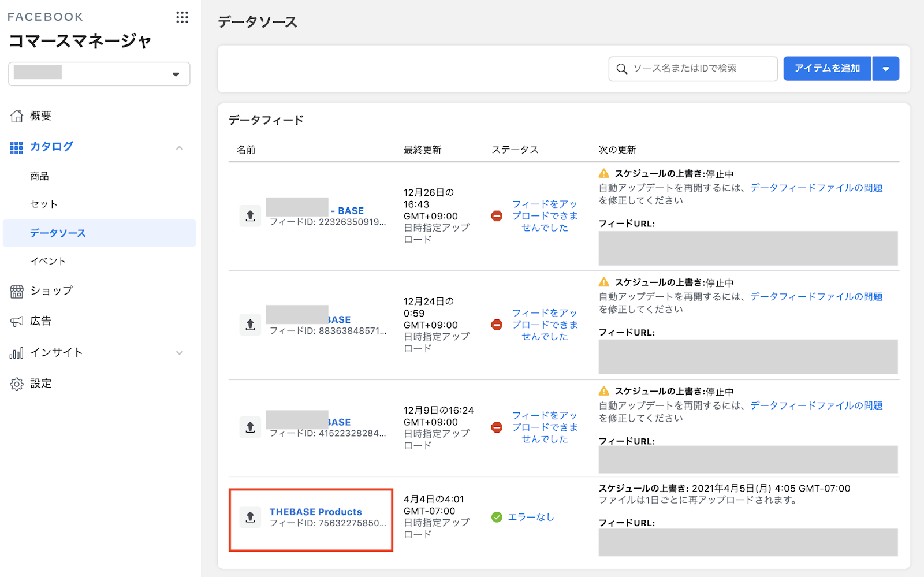The width and height of the screenshot is (924, 577).
Task: Click upload icon for feed ID 22326350919
Action: pyautogui.click(x=250, y=216)
